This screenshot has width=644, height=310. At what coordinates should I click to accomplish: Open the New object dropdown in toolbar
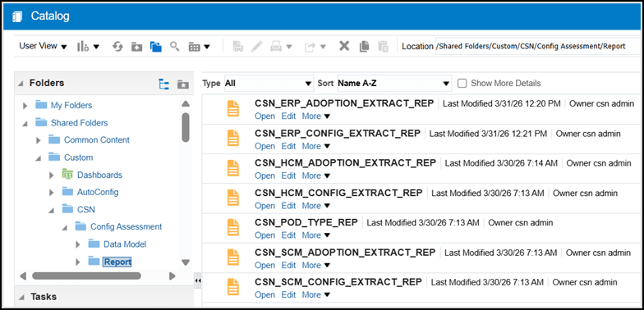(x=88, y=47)
